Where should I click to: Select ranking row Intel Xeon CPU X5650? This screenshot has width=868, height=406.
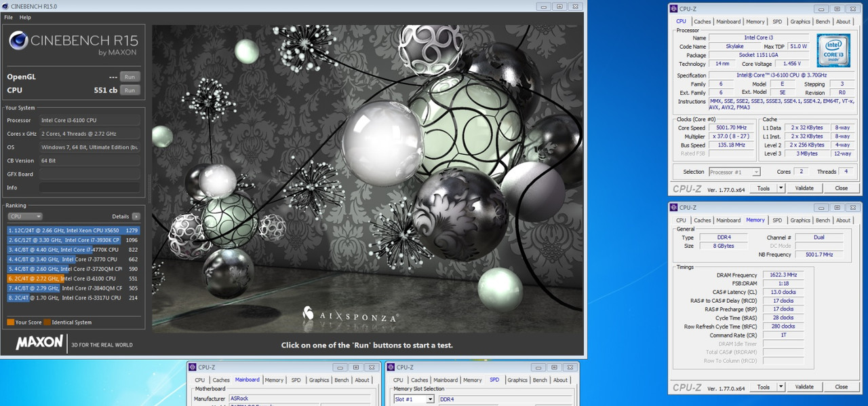73,230
